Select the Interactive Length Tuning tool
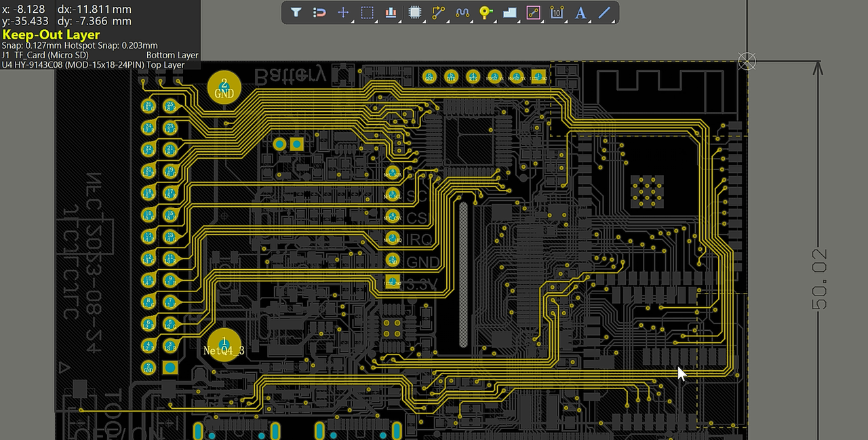The width and height of the screenshot is (868, 440). coord(462,12)
